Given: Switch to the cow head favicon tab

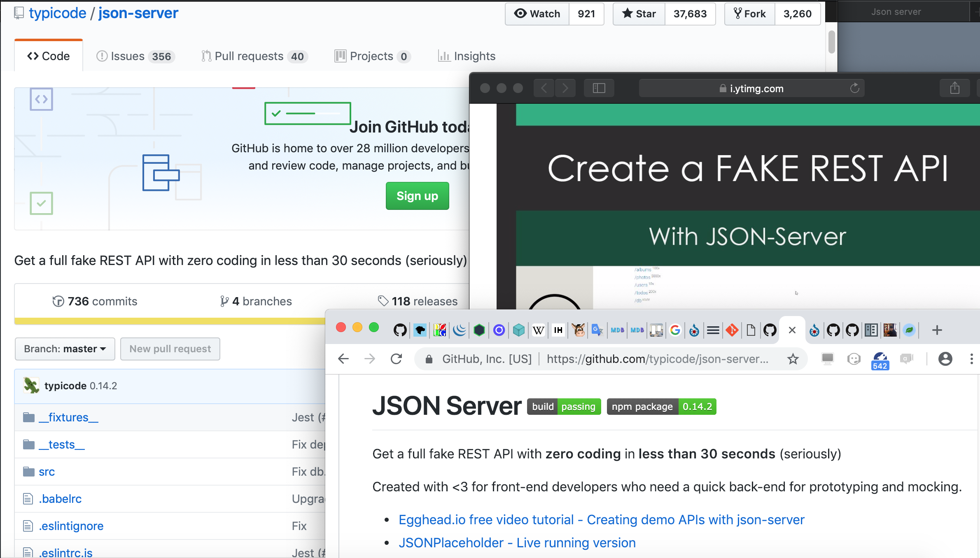Looking at the screenshot, I should click(578, 330).
